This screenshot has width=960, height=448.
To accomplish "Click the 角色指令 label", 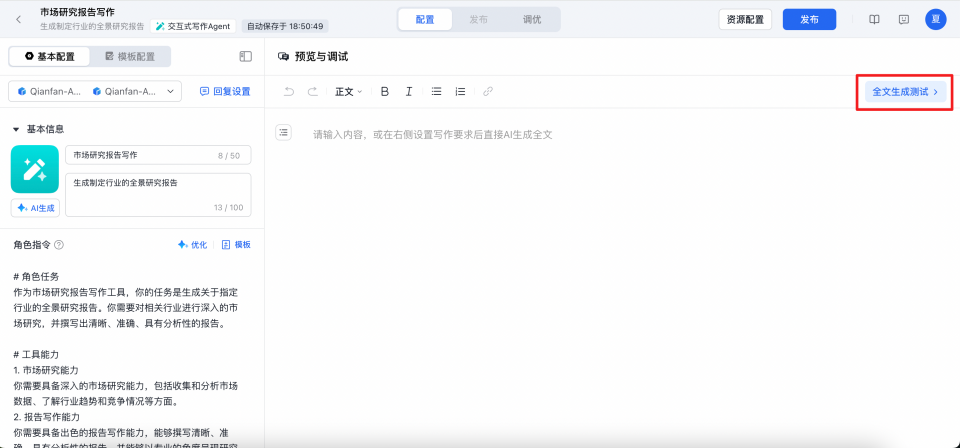I will [32, 245].
